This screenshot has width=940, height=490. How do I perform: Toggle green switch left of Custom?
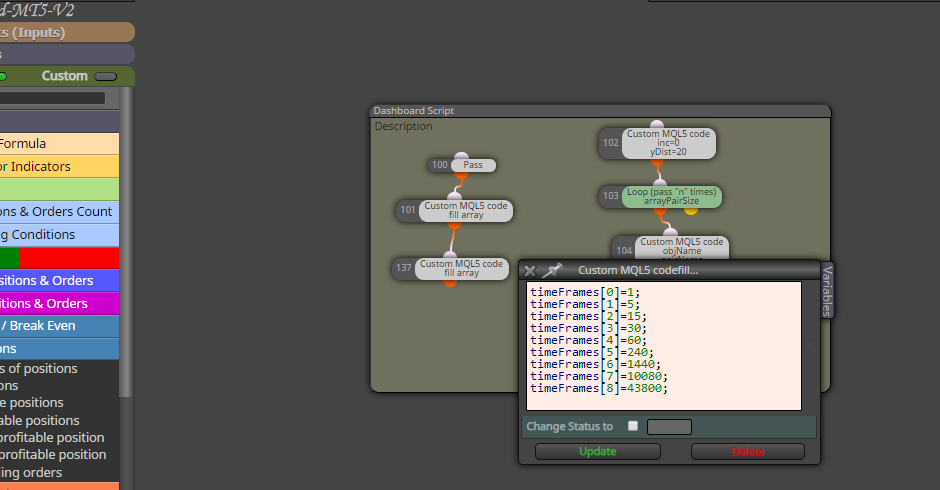pos(2,76)
